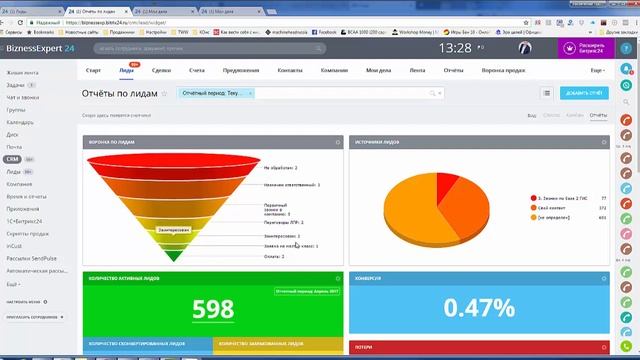640x360 pixels.
Task: Open the Настройки bookmarks folder
Action: point(153,32)
